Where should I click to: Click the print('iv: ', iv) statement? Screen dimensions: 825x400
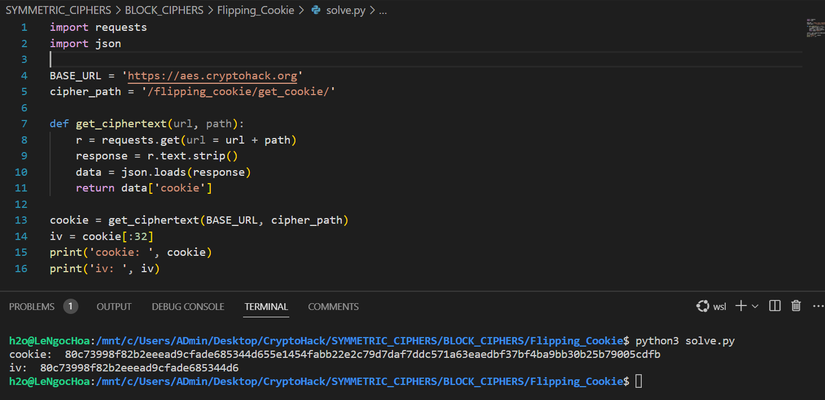coord(105,269)
